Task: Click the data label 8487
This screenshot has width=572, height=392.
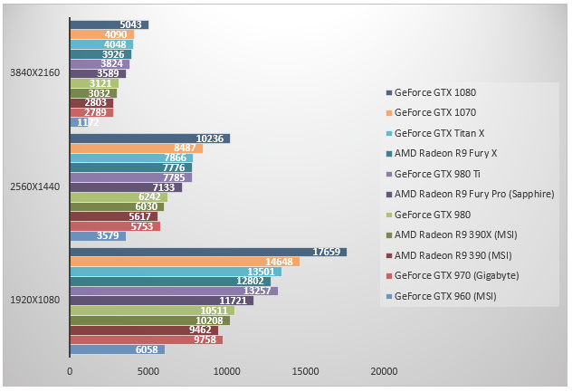Action: pos(185,148)
